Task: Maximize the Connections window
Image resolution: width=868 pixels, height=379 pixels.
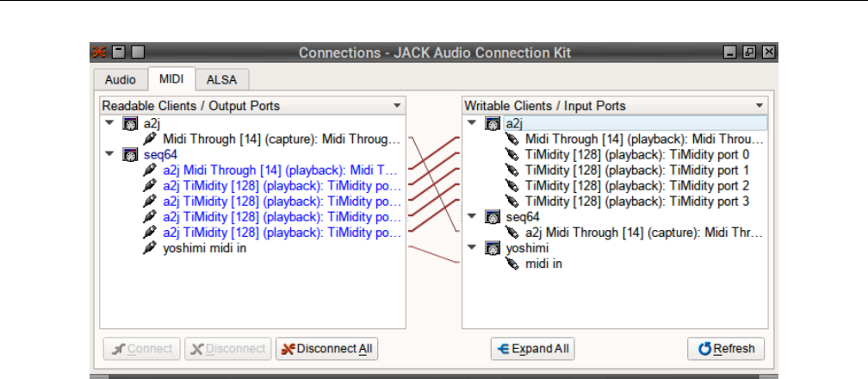Action: click(x=749, y=52)
